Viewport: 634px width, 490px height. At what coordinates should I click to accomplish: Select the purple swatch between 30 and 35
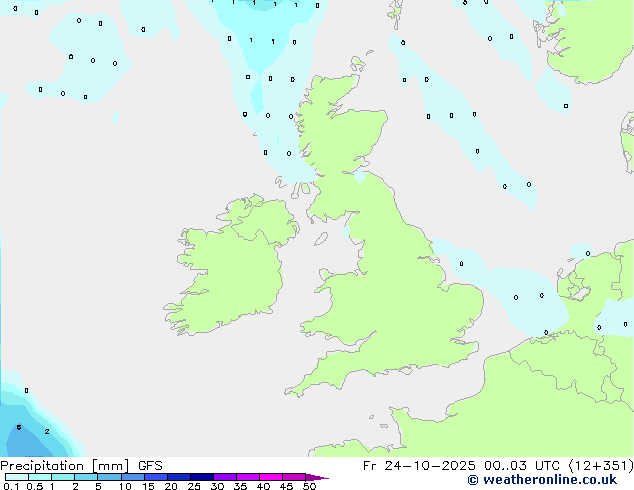(225, 477)
